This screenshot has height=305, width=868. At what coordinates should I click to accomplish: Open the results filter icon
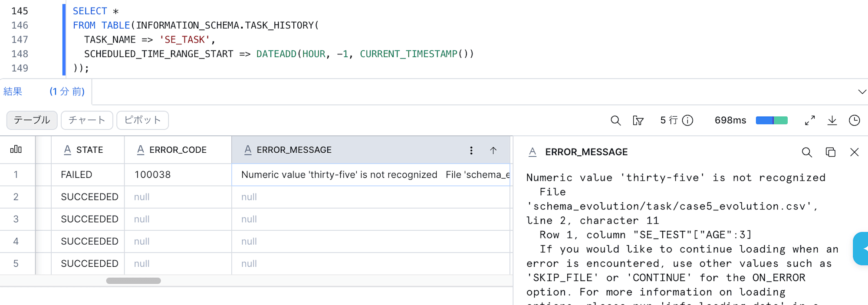point(638,121)
